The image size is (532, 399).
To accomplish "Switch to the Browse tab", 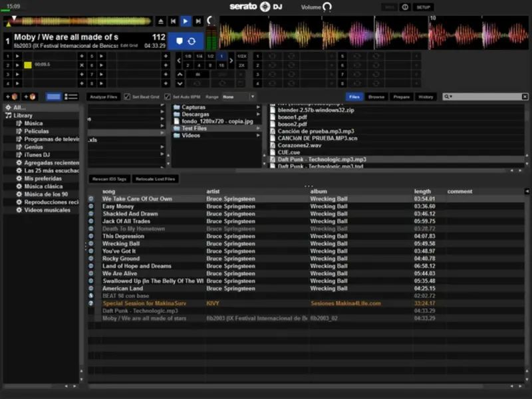I will (x=376, y=97).
